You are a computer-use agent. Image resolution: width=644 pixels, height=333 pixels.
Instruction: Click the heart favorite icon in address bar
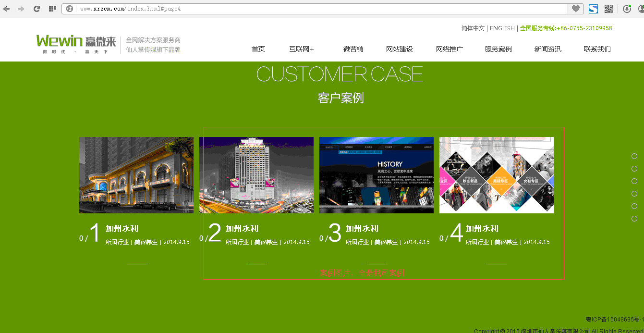575,9
